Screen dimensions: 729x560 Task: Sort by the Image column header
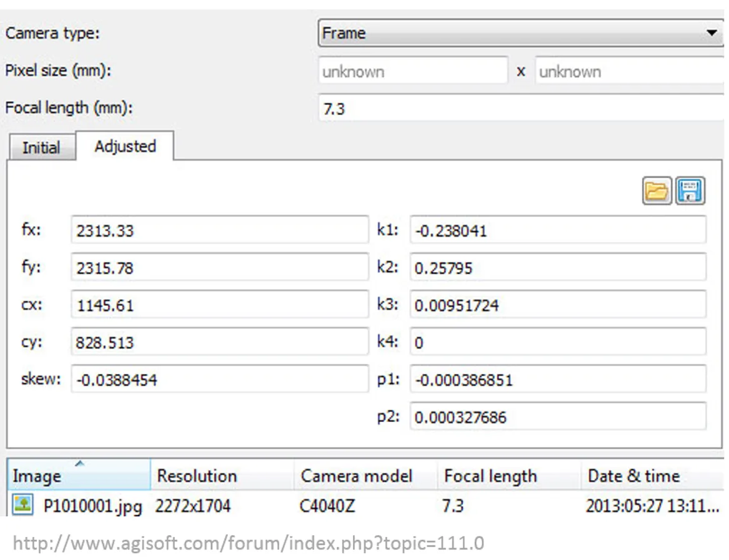click(x=77, y=476)
